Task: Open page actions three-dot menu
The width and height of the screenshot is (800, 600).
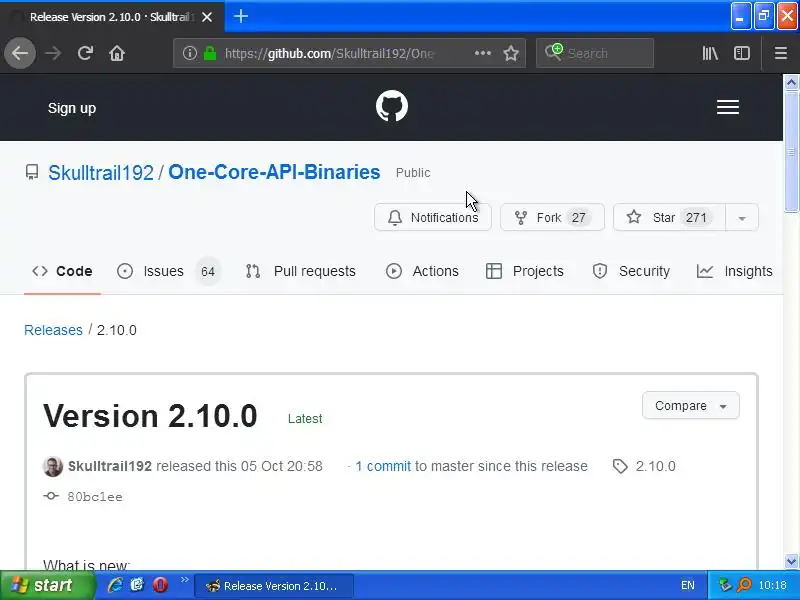Action: pos(483,53)
